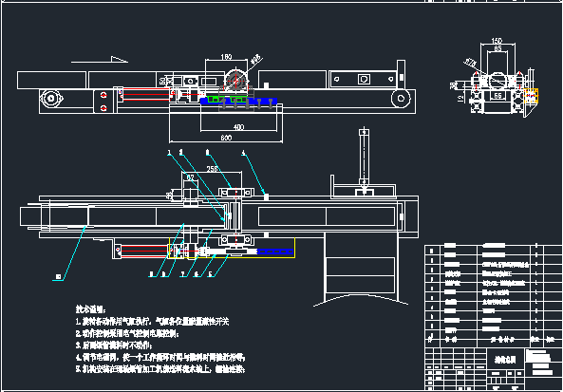
Task: Pick the "256" dimension in plan view
Action: (x=213, y=169)
